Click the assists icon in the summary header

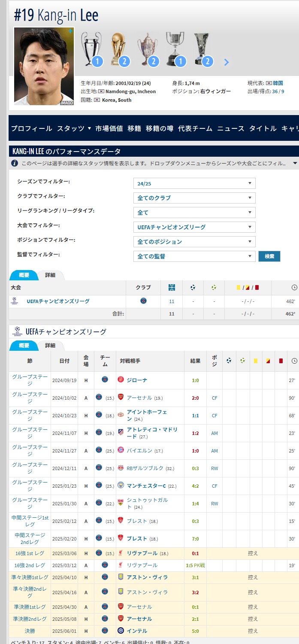pyautogui.click(x=214, y=288)
